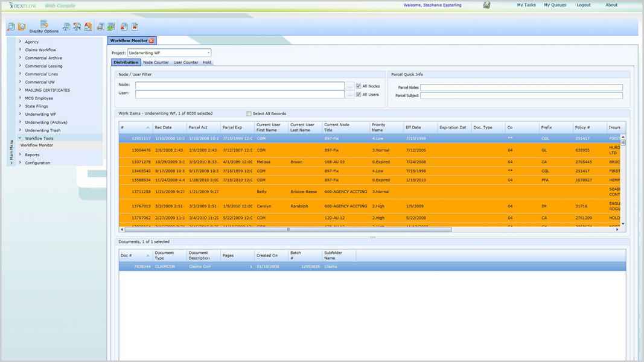
Task: Uncheck the All Users checkbox
Action: pyautogui.click(x=359, y=95)
